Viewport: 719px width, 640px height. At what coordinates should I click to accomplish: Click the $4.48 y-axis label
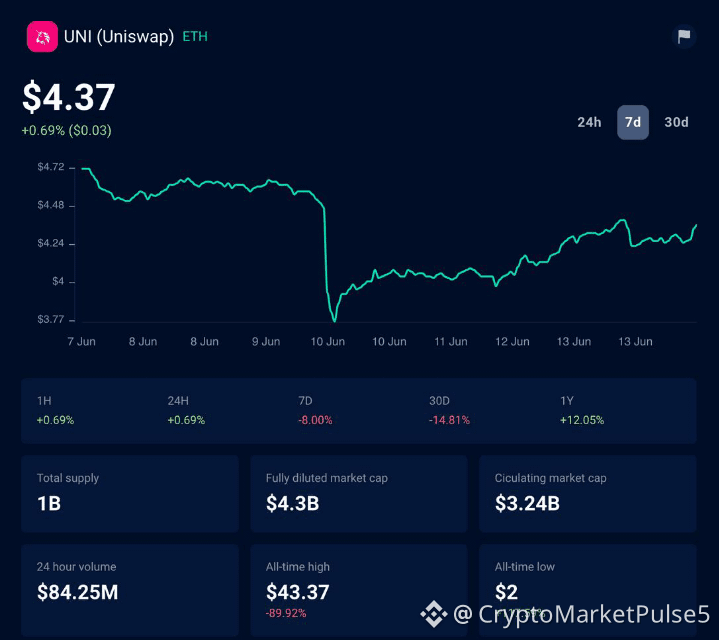click(x=51, y=205)
